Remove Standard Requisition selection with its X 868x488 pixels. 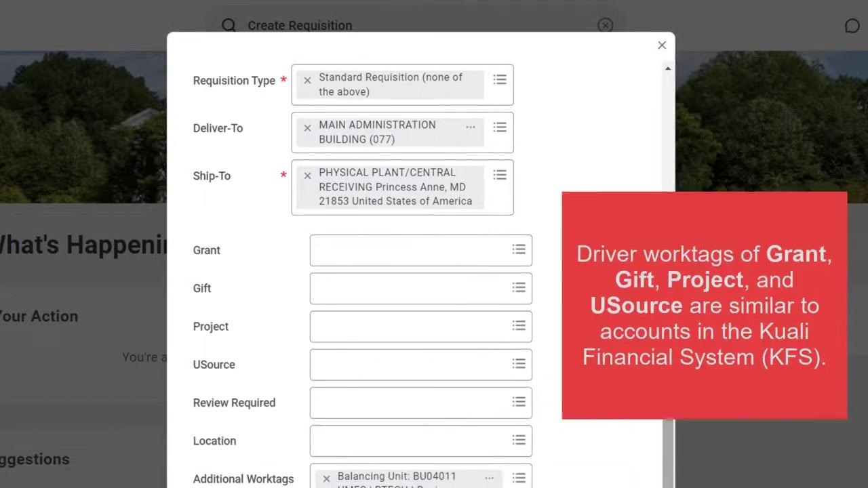307,80
